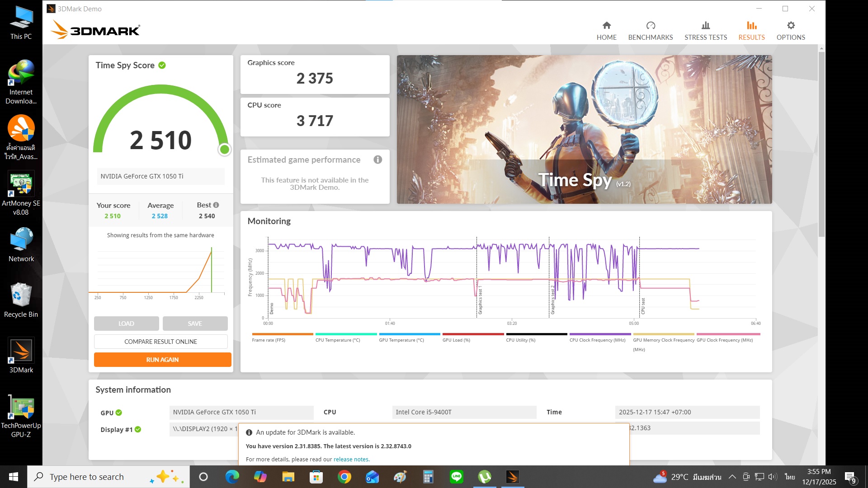
Task: Open the HOME navigation icon
Action: tap(606, 26)
